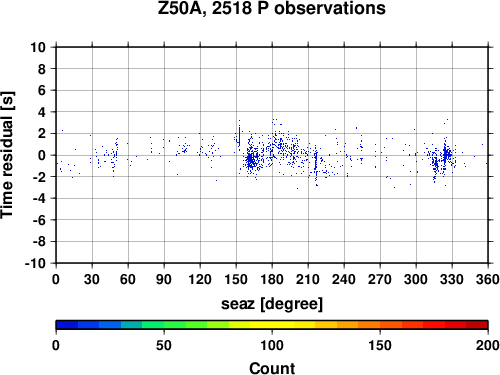Click the 'Count' colorbar label

point(272,368)
